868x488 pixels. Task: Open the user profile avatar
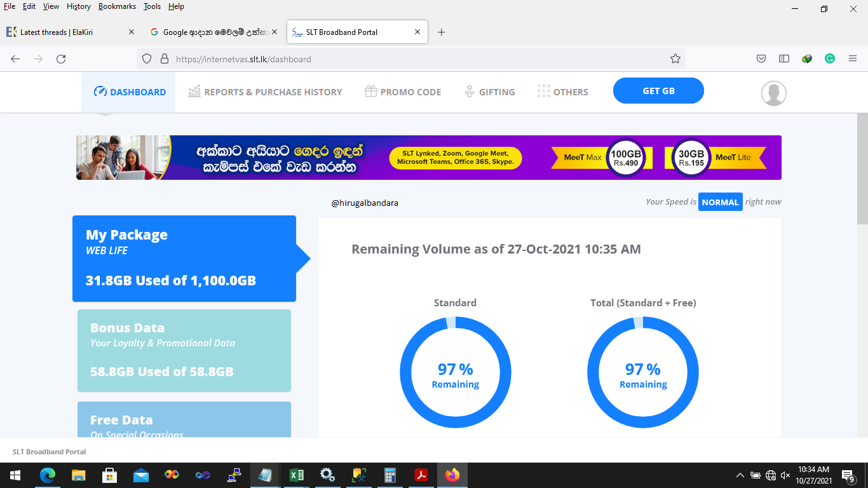click(x=774, y=93)
